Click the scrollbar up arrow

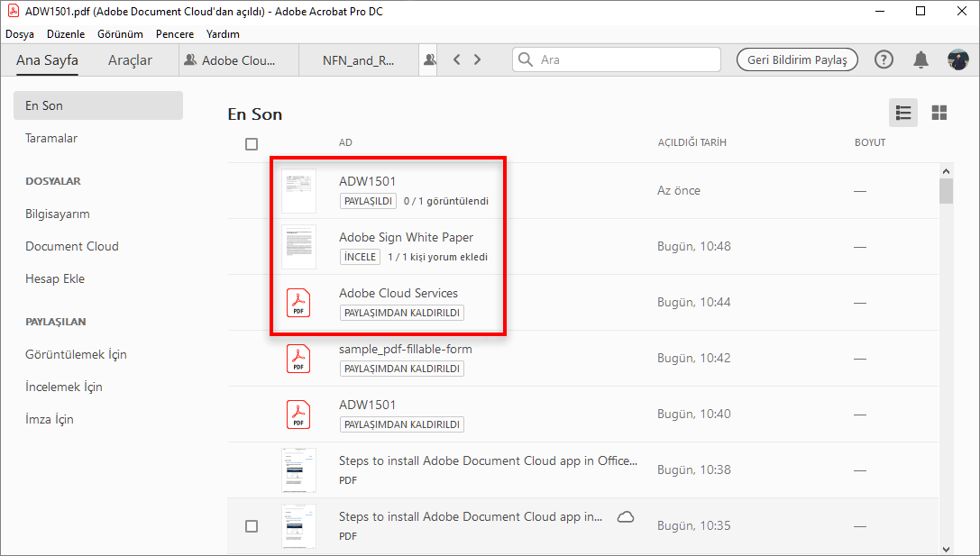pyautogui.click(x=946, y=171)
